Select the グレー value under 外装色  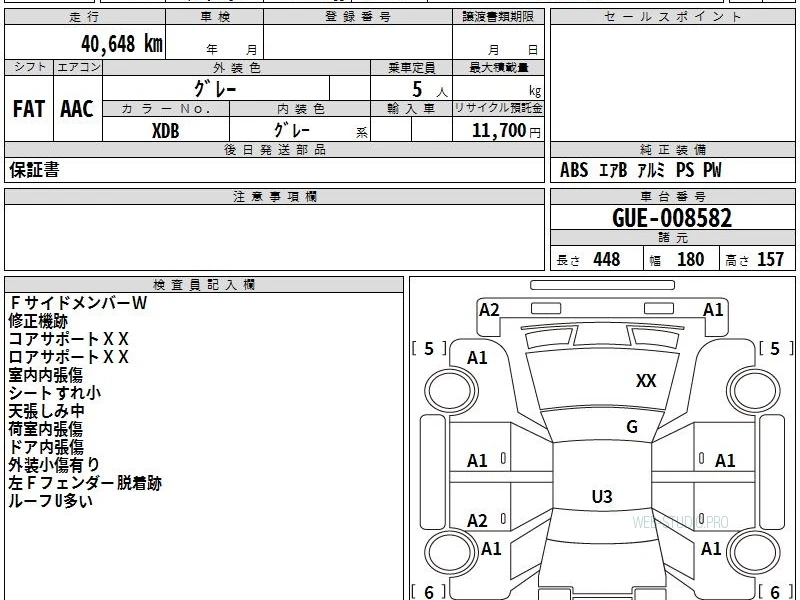215,89
